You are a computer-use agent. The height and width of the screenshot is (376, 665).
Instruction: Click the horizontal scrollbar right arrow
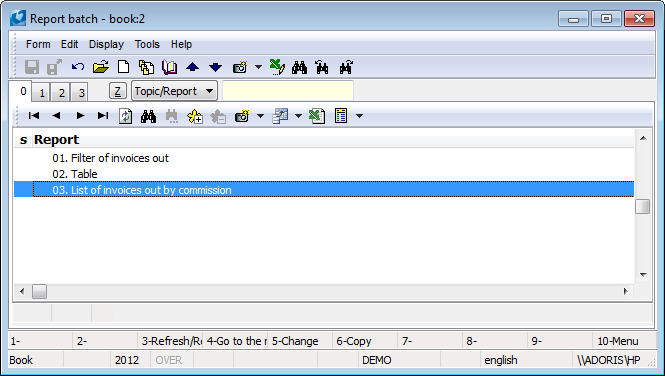coord(626,291)
